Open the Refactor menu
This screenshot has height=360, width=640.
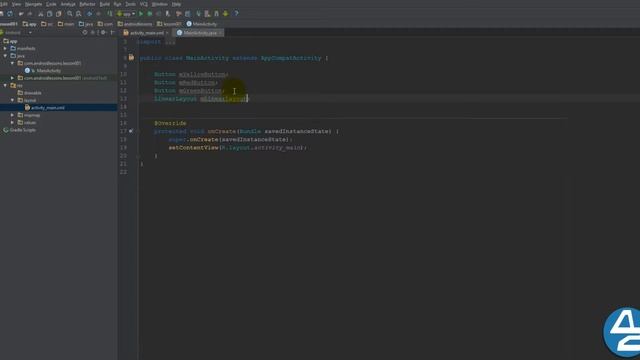coord(87,4)
